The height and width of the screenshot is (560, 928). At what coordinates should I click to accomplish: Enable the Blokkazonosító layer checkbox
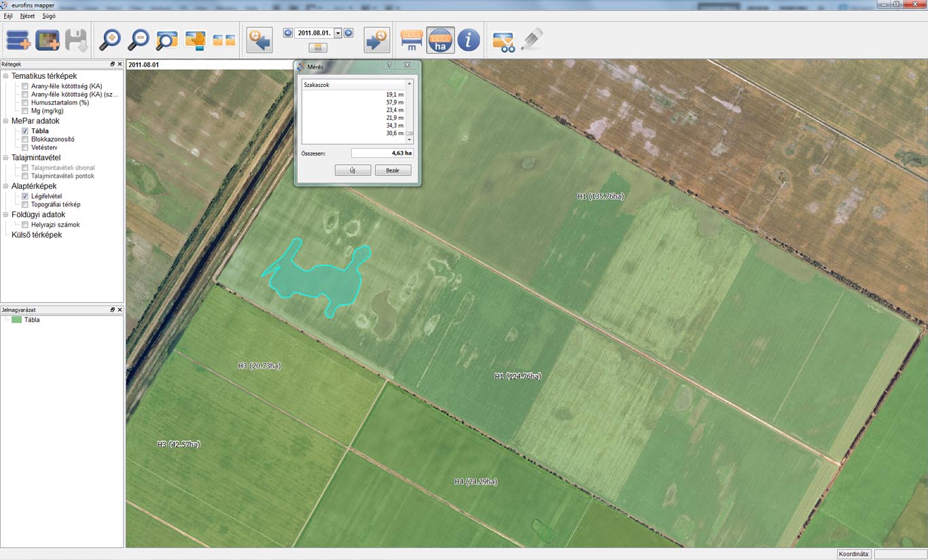[25, 139]
